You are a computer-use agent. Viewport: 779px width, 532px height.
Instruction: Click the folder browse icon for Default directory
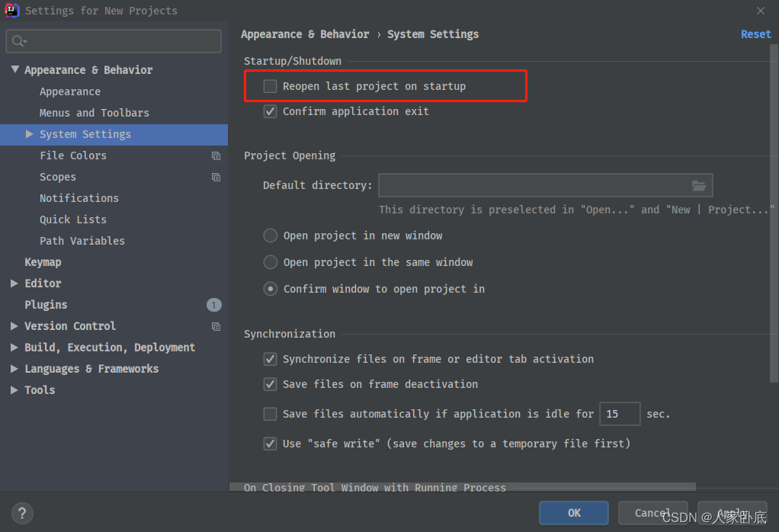[x=698, y=185]
